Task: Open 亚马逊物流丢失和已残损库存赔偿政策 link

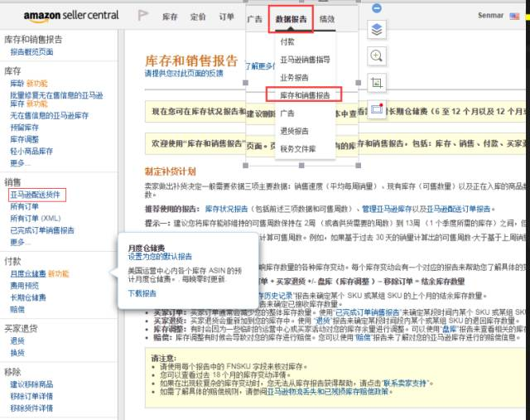Action: 328,392
